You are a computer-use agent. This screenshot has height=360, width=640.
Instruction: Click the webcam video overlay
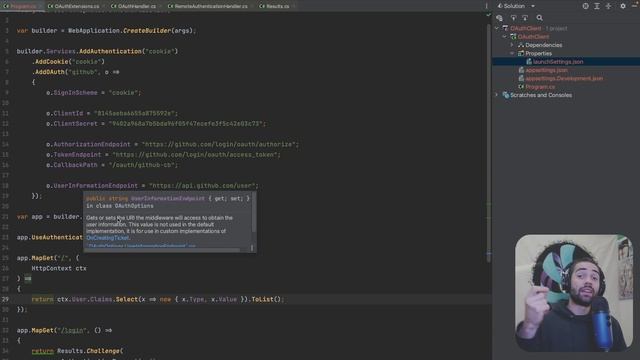pos(574,293)
